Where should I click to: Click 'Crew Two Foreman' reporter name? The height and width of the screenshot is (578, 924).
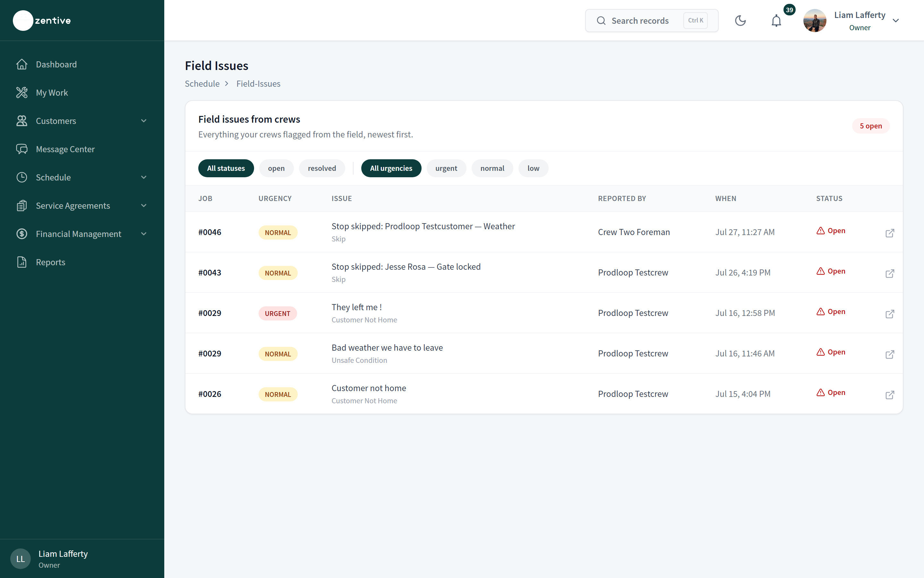[x=634, y=232]
